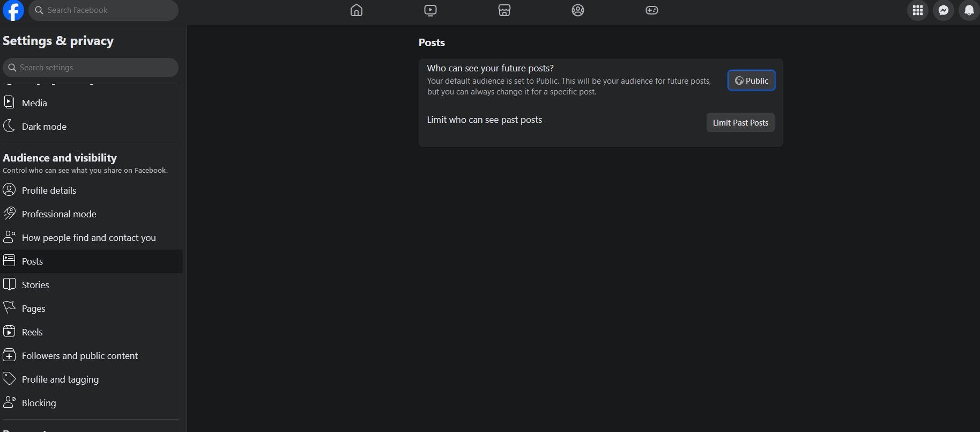Image resolution: width=980 pixels, height=432 pixels.
Task: Open the Public audience selector
Action: tap(751, 80)
